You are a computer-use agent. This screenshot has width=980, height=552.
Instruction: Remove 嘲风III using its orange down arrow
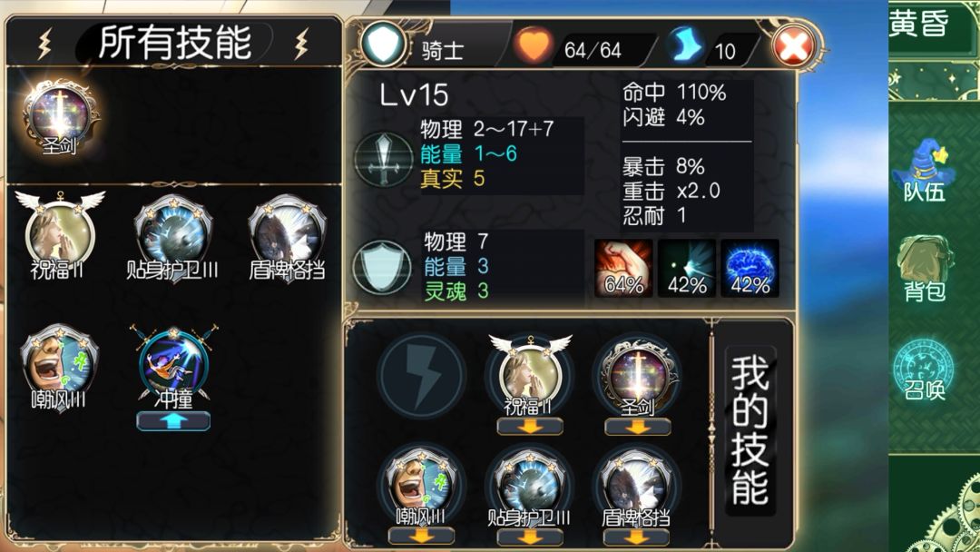(x=421, y=536)
